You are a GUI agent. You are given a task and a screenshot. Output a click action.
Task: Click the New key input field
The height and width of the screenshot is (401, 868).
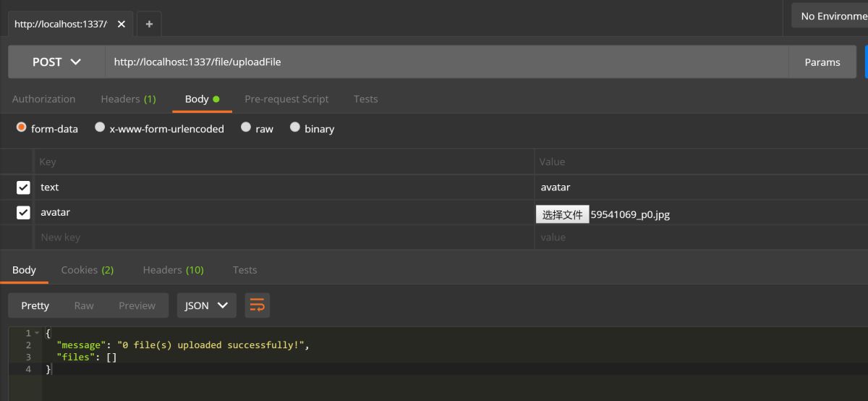click(284, 237)
